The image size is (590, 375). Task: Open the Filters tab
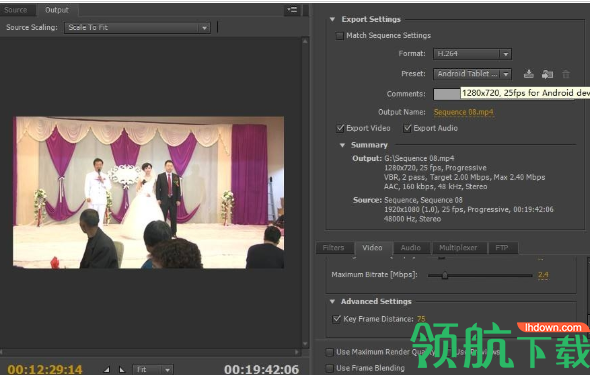333,248
